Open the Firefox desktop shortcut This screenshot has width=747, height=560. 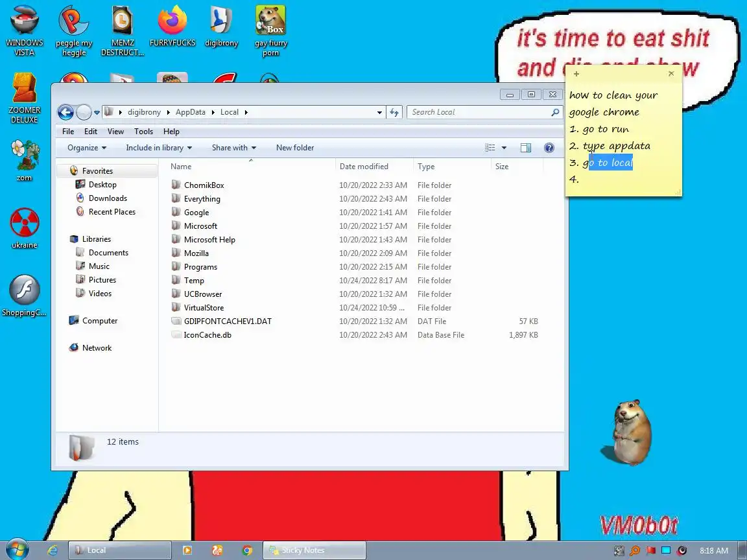tap(172, 26)
